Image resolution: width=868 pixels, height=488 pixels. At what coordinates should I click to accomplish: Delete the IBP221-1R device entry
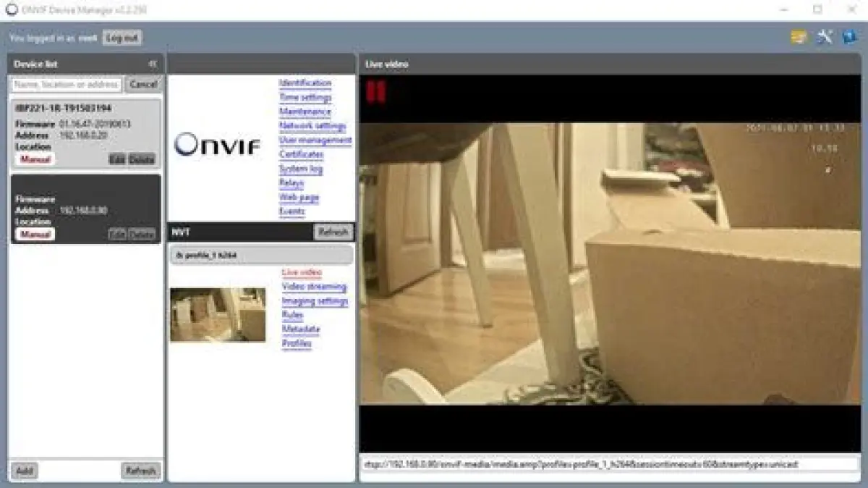coord(142,159)
